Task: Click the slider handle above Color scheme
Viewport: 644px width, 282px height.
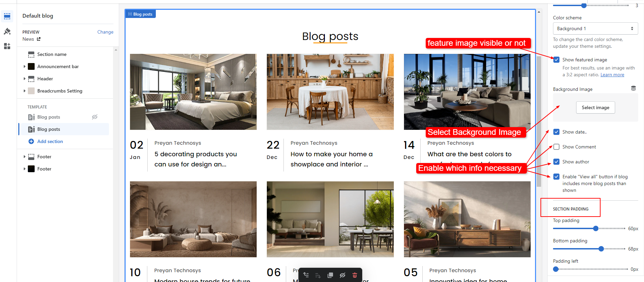Action: [x=584, y=5]
